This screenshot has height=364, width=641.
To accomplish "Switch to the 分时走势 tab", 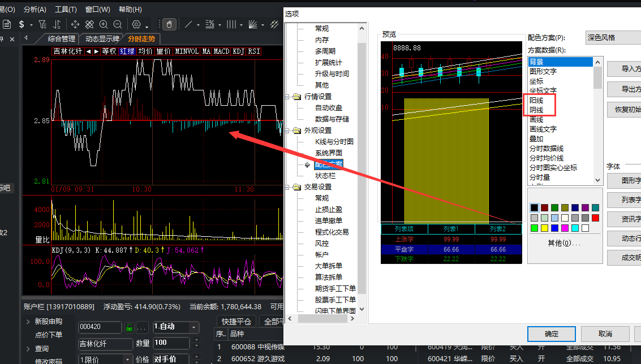I will [x=141, y=39].
